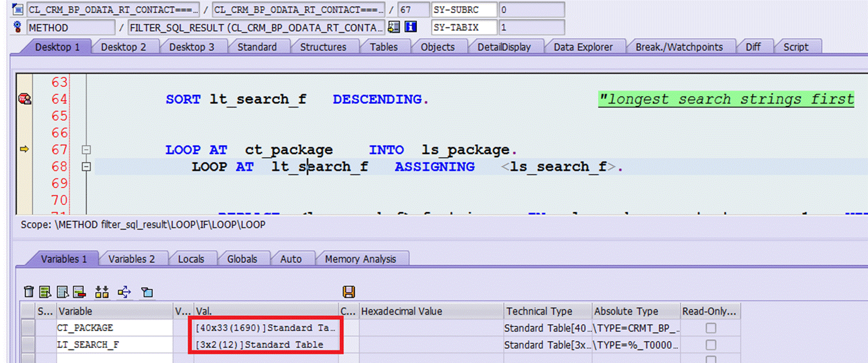Switch to the Desktop 2 tab
Image resolution: width=868 pixels, height=363 pixels.
point(123,47)
